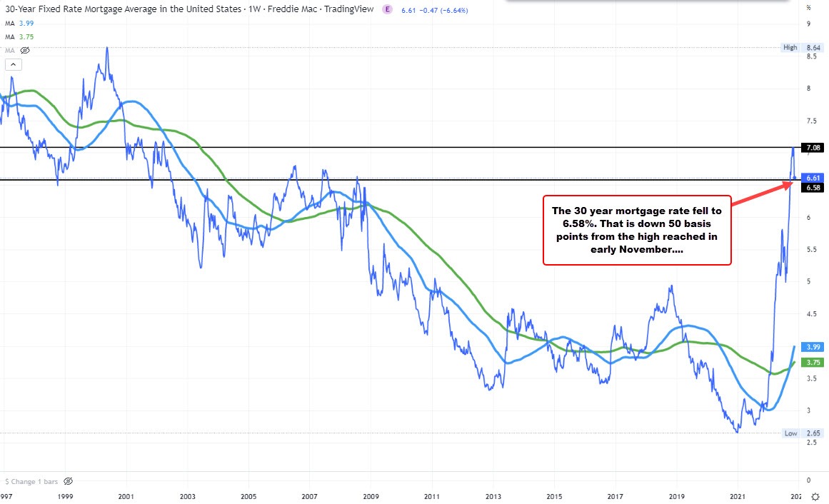Viewport: 829px width, 504px height.
Task: Click the 8.5 value on price axis
Action: coord(812,56)
